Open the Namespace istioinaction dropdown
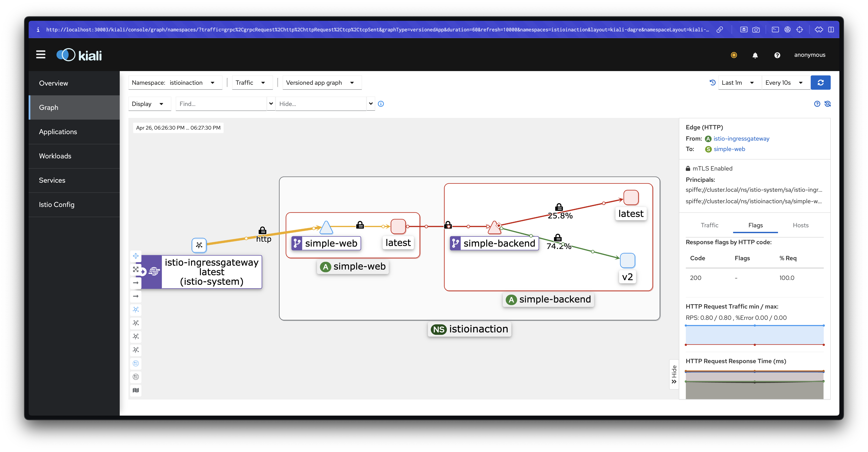Screen dimensions: 868x452 pos(175,83)
